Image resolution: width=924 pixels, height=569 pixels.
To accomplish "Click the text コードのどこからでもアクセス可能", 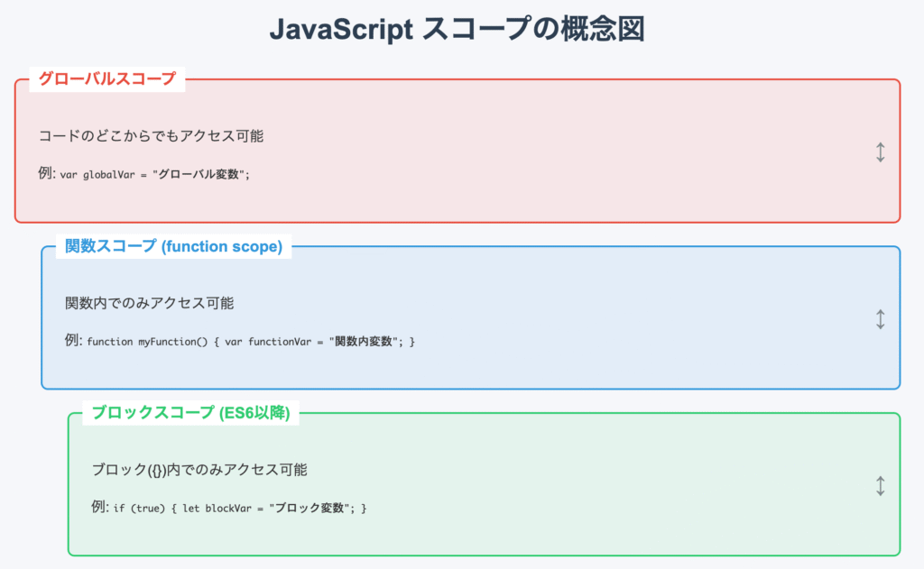I will tap(151, 136).
